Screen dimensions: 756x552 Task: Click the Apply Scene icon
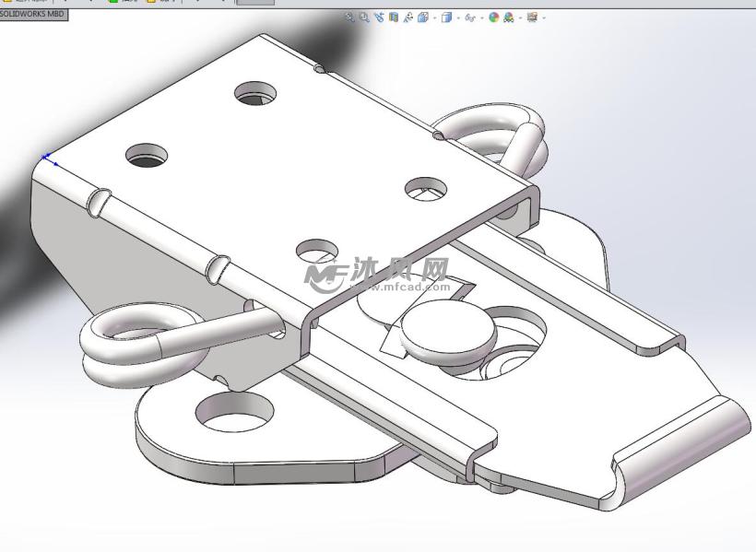509,17
